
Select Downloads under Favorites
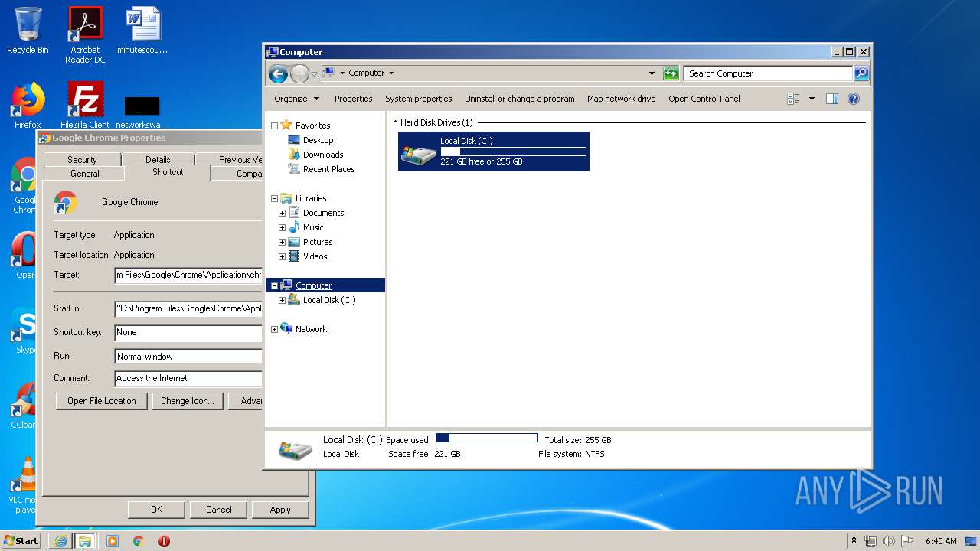pos(322,155)
